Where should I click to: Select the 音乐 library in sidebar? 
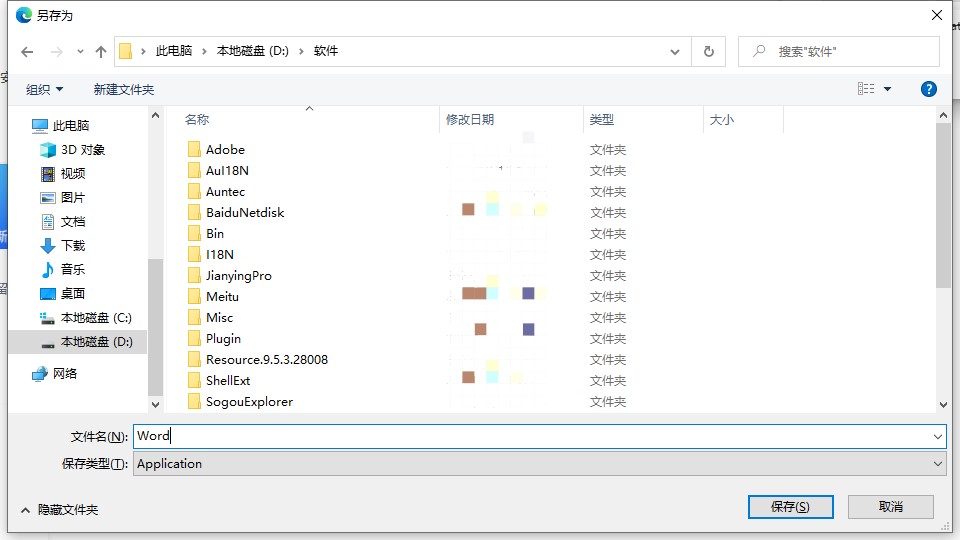pyautogui.click(x=73, y=269)
